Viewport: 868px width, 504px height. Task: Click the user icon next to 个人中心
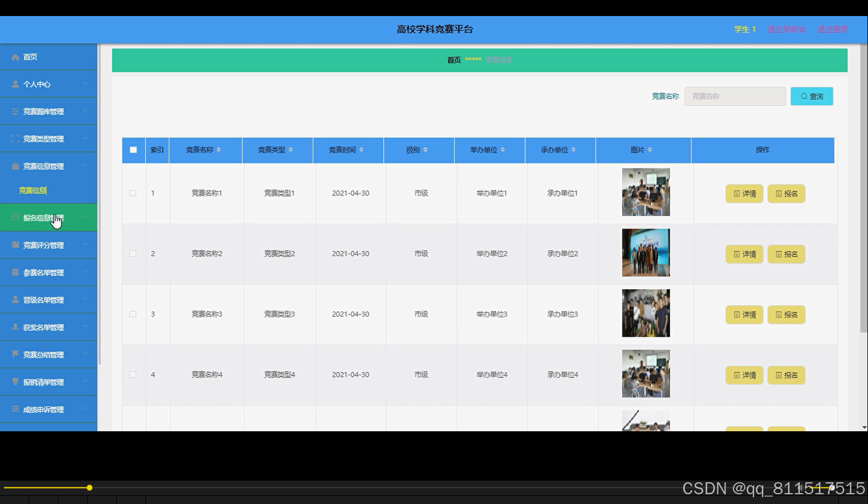pos(15,84)
